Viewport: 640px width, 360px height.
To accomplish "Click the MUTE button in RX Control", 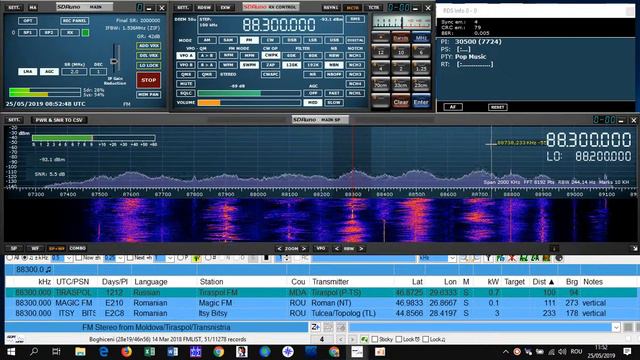I will point(186,84).
